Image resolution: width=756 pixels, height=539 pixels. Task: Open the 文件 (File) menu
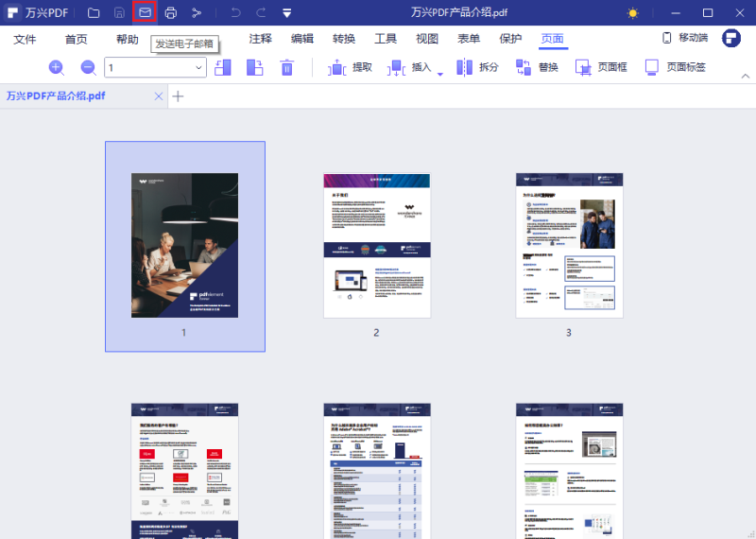tap(25, 39)
